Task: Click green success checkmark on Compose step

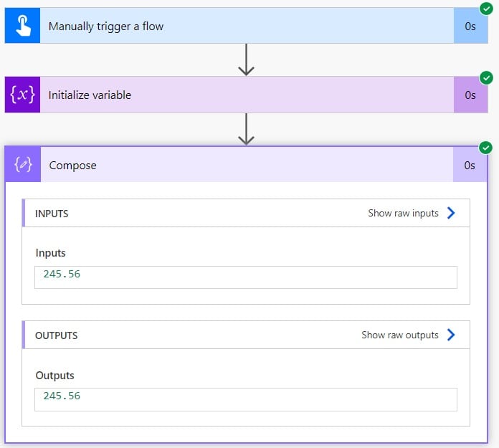Action: [x=485, y=148]
